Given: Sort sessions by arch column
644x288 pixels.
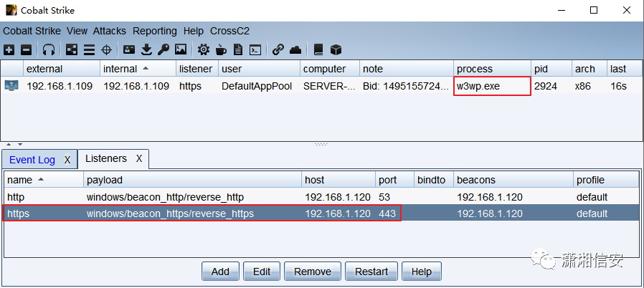Looking at the screenshot, I should click(589, 69).
